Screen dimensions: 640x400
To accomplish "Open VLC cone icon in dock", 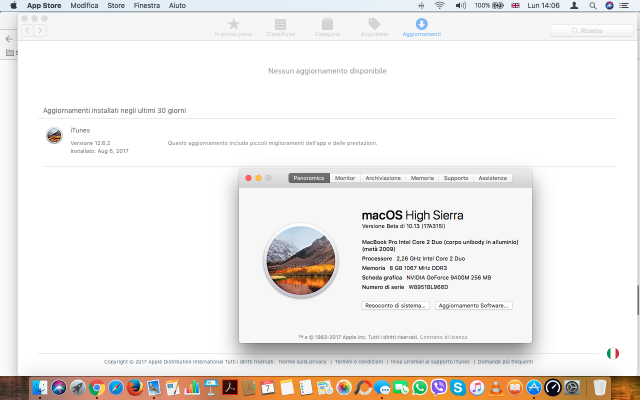I will tap(496, 387).
